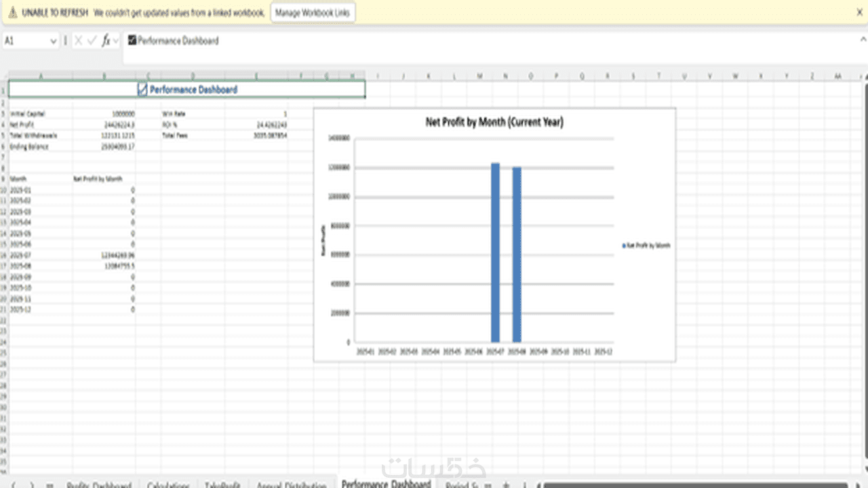Open the Annual Distribution sheet tab
868x488 pixels.
(291, 484)
